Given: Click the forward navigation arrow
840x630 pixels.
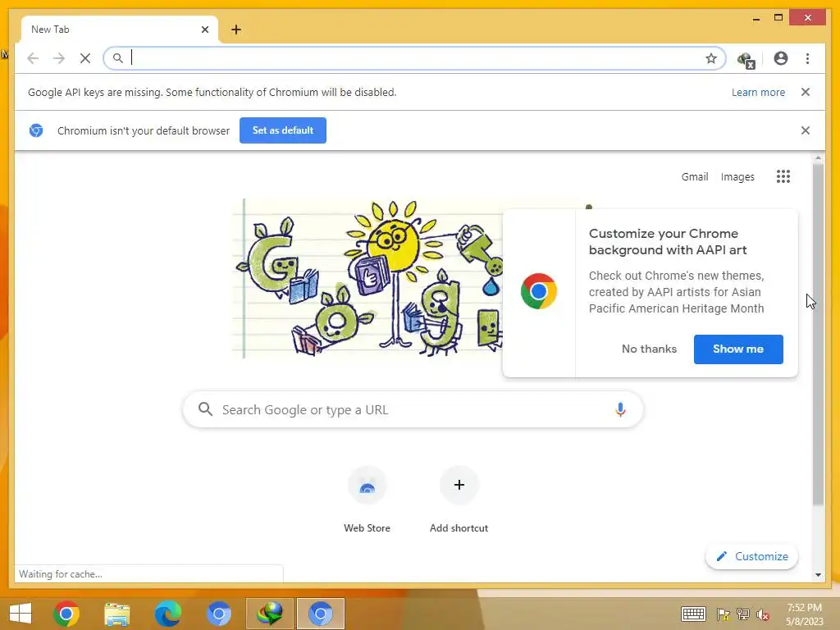Looking at the screenshot, I should click(x=59, y=58).
